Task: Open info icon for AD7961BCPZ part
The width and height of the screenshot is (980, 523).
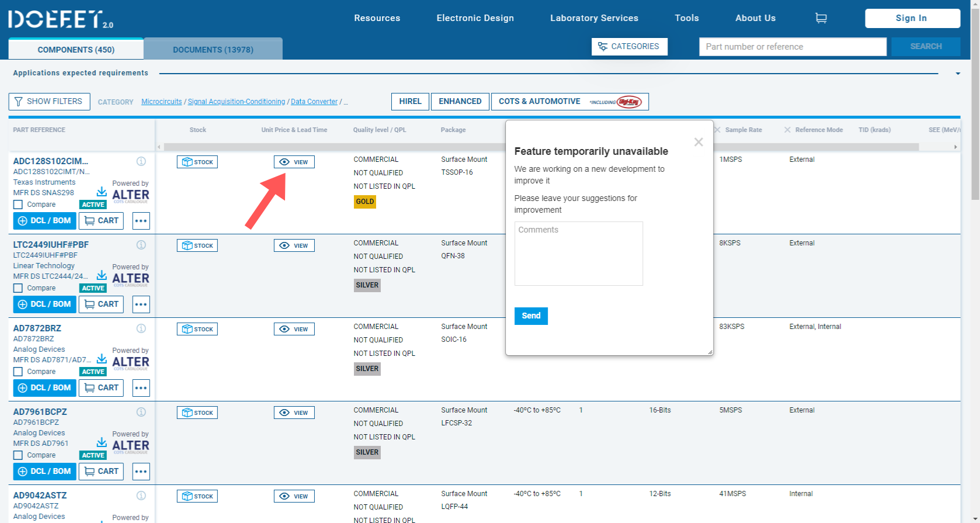Action: point(141,412)
